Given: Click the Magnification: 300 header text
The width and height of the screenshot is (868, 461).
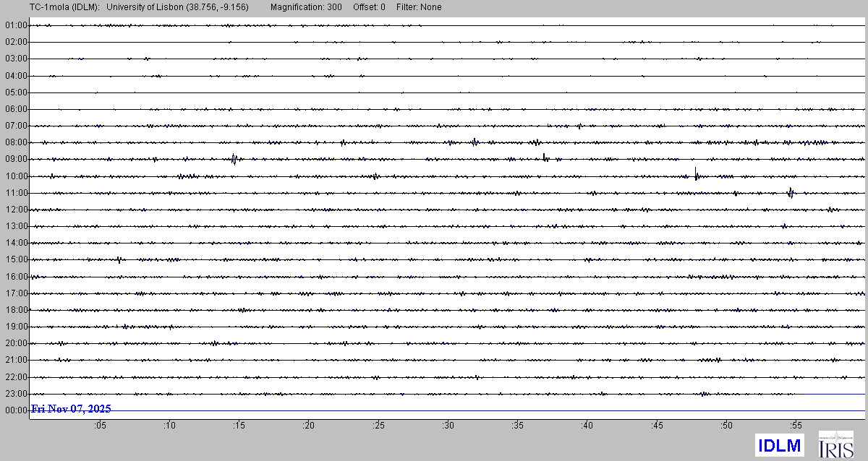Looking at the screenshot, I should click(x=306, y=7).
